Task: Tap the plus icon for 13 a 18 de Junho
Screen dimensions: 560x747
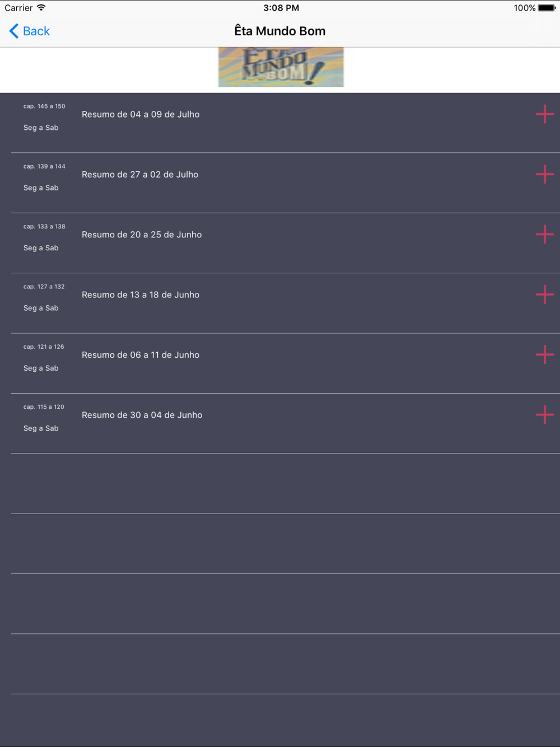Action: [x=544, y=295]
